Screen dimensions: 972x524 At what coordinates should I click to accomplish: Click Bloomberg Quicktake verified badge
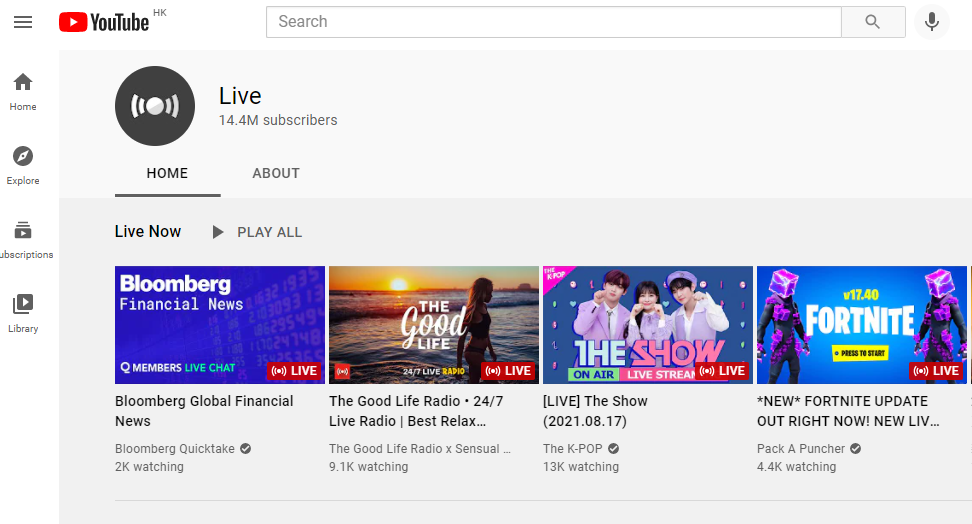pos(245,448)
